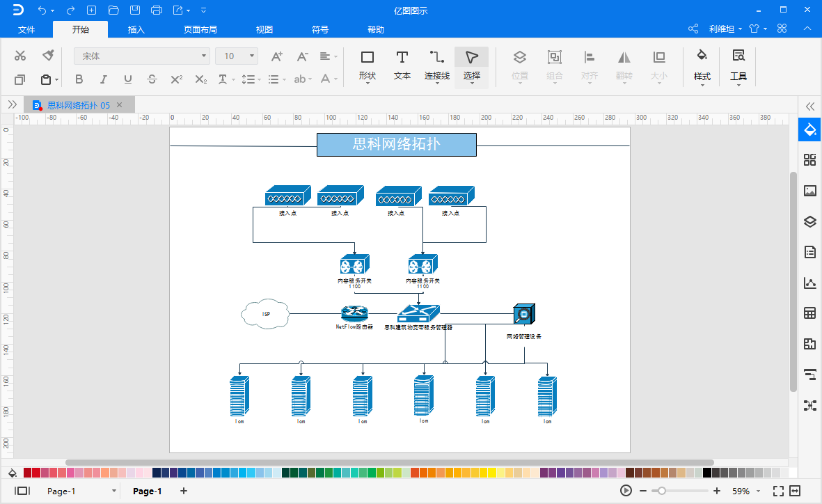
Task: Add a new page with plus button
Action: [184, 491]
